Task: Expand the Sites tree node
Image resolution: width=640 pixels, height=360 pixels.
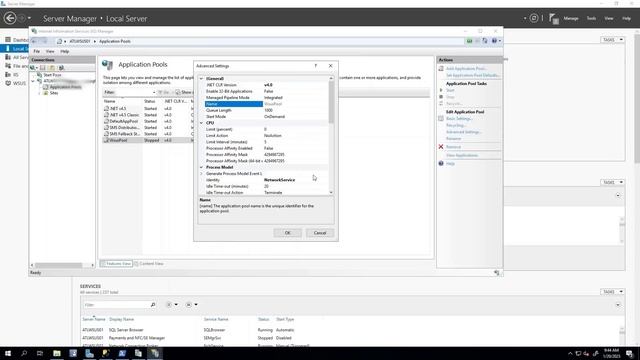Action: coord(39,93)
